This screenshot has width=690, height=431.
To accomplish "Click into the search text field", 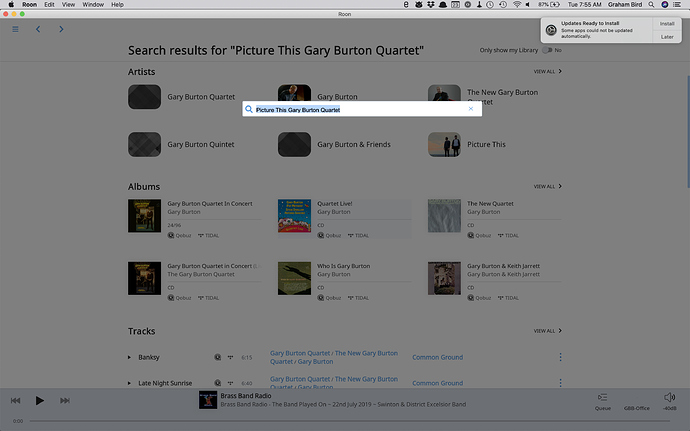I will [361, 109].
